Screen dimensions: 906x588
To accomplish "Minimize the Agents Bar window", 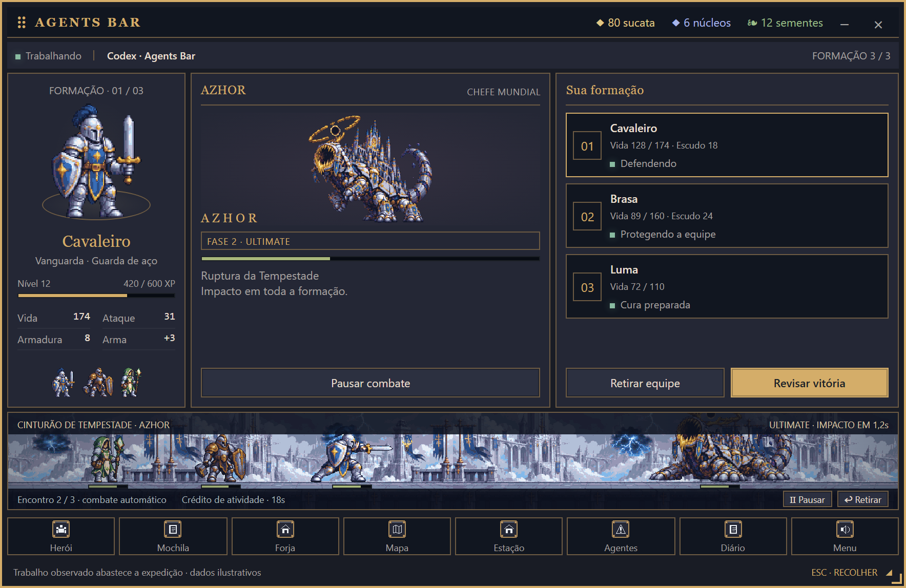I will (845, 24).
